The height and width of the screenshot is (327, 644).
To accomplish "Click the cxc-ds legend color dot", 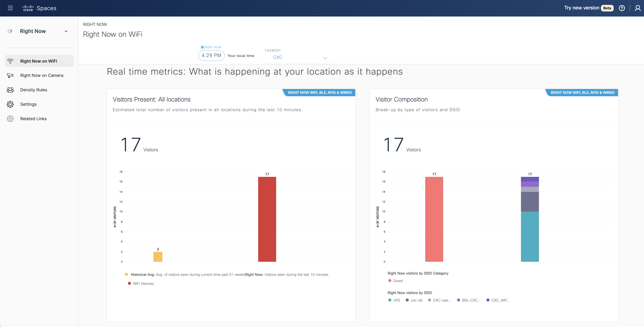I will point(407,300).
